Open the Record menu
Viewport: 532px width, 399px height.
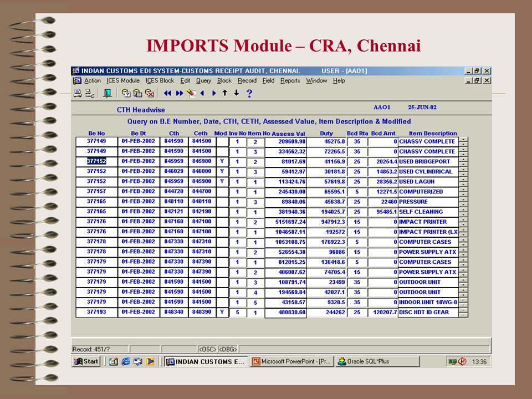tap(247, 81)
